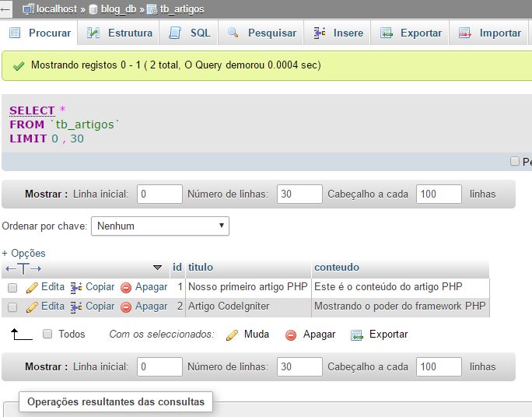Click cell 'Nosso primeiro artigo PHP'
This screenshot has height=417, width=532.
[x=248, y=287]
